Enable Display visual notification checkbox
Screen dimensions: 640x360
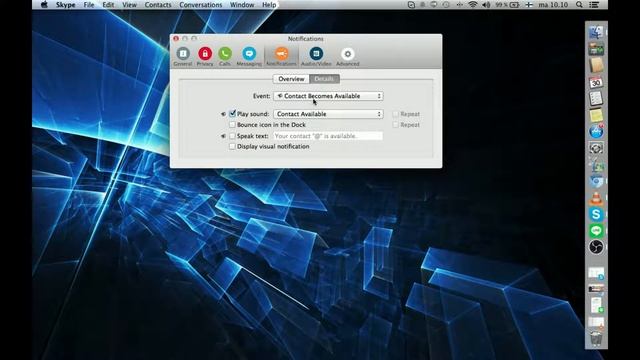232,146
